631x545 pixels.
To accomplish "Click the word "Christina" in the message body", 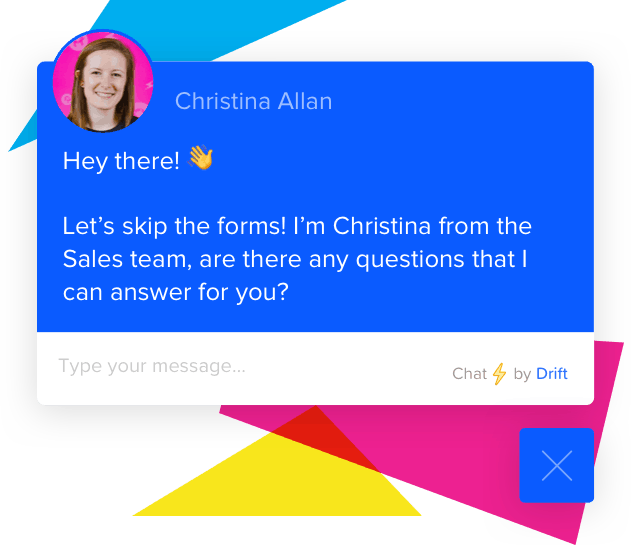I will click(x=381, y=226).
